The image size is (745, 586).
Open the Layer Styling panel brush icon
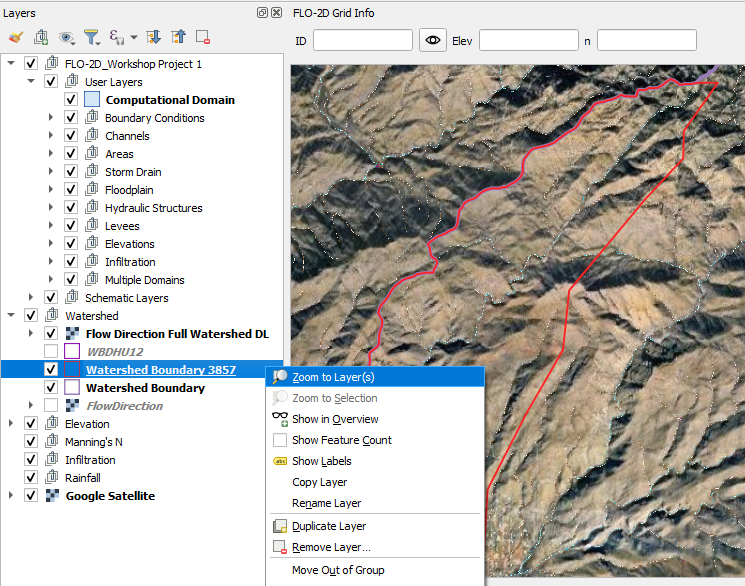(x=15, y=38)
